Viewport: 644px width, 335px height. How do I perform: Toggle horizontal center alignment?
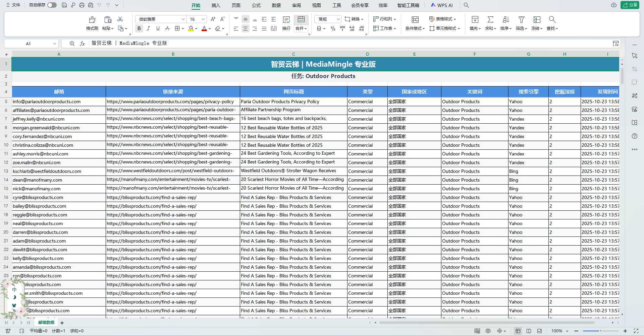(246, 28)
